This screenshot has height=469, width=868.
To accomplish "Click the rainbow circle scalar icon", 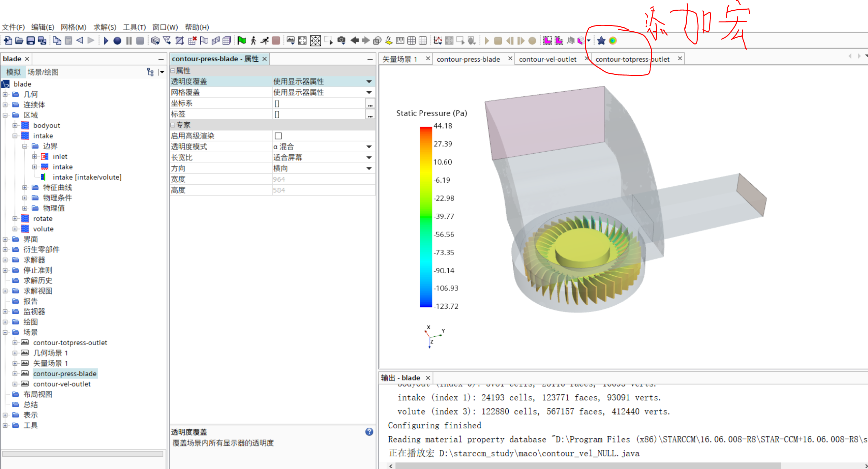I will tap(613, 41).
